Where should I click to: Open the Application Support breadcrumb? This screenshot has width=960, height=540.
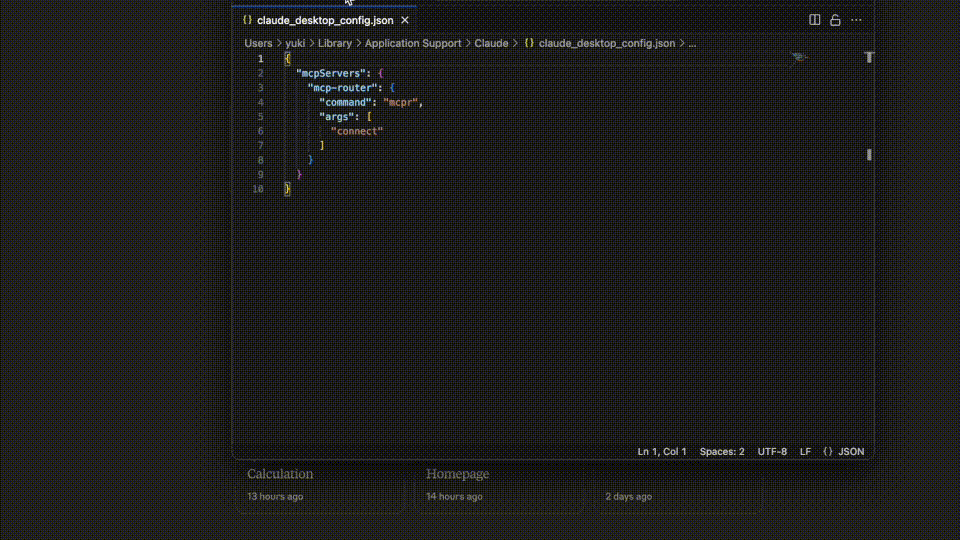[x=413, y=43]
